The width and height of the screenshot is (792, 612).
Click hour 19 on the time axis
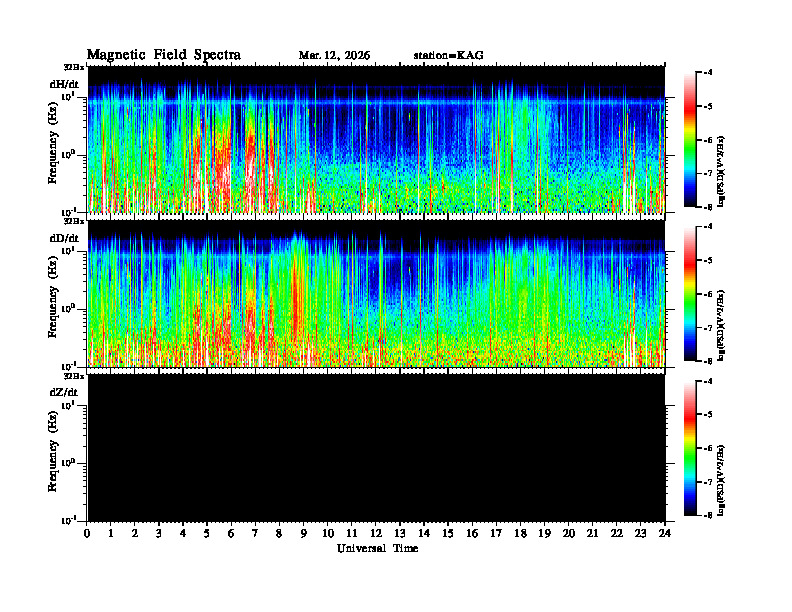pos(544,533)
